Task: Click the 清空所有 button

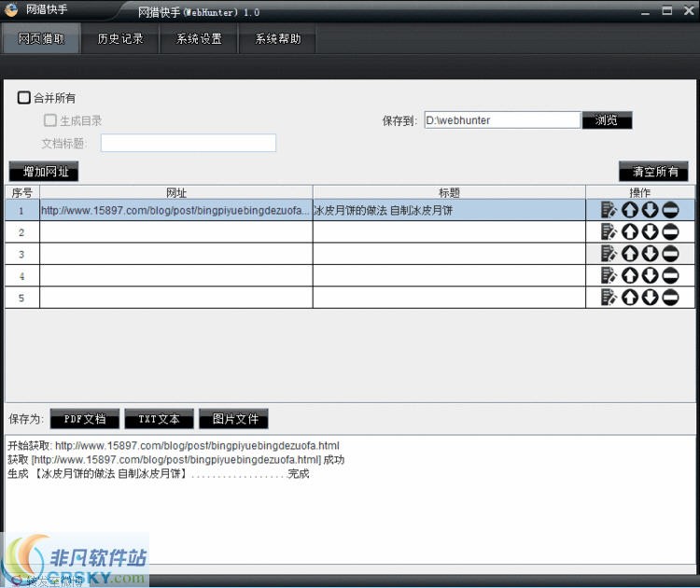Action: (x=653, y=172)
